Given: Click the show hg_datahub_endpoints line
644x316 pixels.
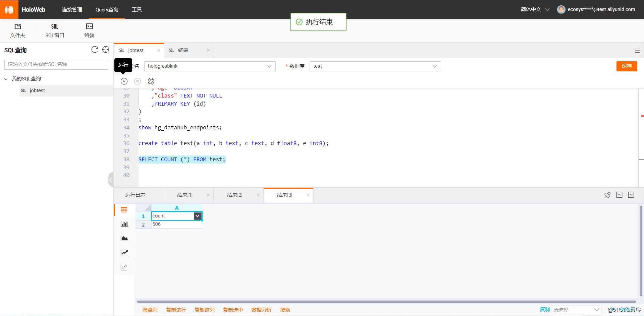Looking at the screenshot, I should 180,127.
